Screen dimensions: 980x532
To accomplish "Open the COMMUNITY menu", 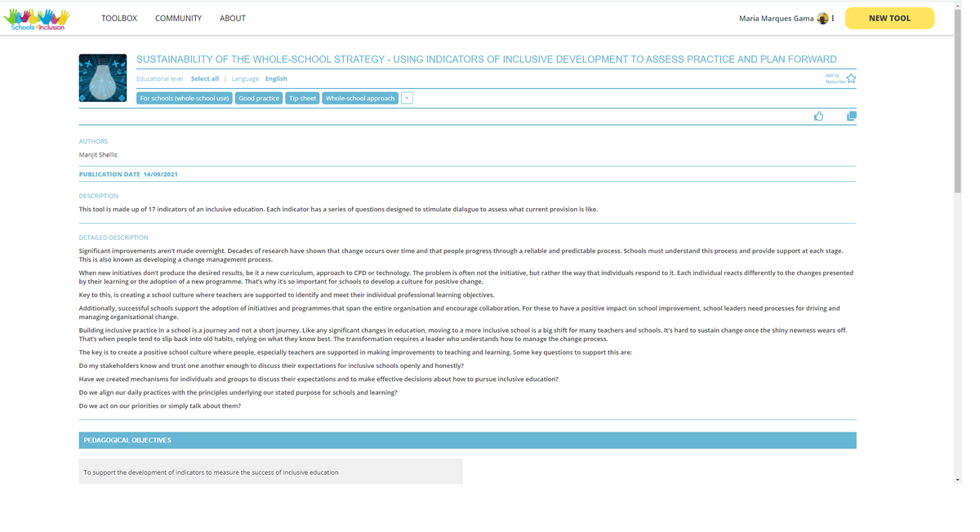I will point(178,18).
